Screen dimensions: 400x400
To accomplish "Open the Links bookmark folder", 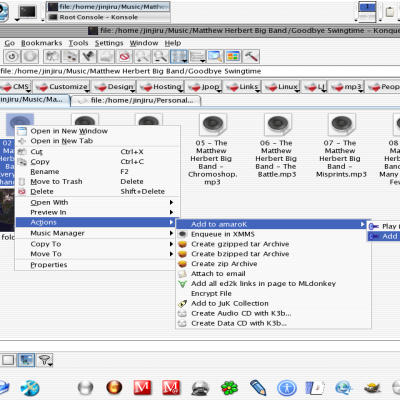I will [242, 87].
